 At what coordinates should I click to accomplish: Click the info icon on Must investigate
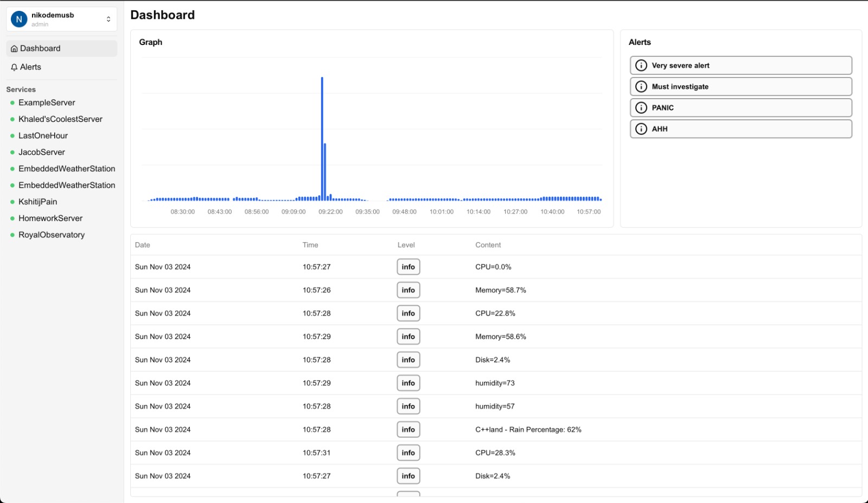tap(641, 87)
